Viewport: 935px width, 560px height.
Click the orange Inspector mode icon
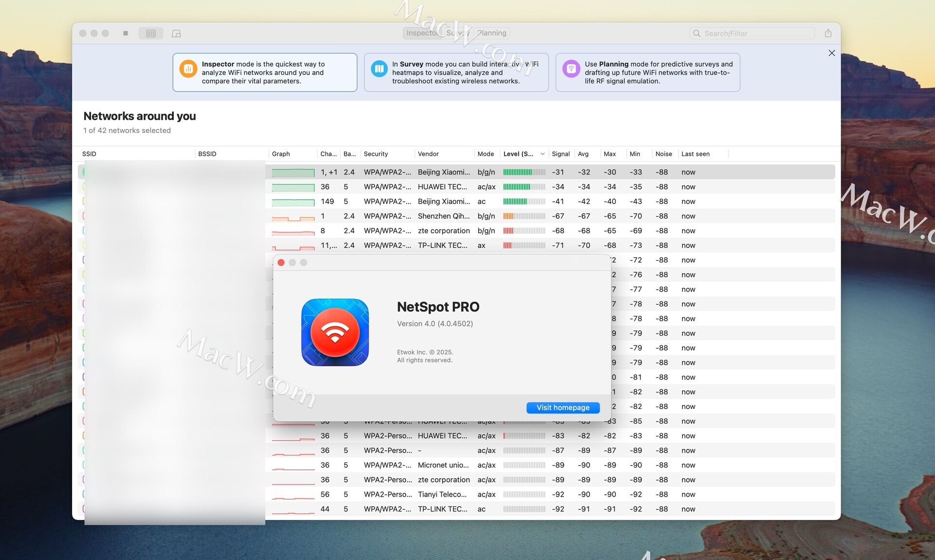(188, 69)
